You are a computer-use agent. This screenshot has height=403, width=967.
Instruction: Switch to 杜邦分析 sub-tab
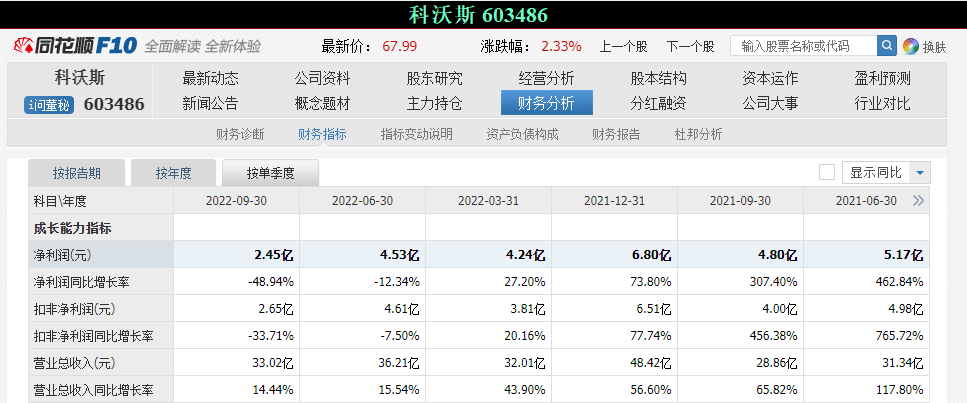(x=698, y=134)
